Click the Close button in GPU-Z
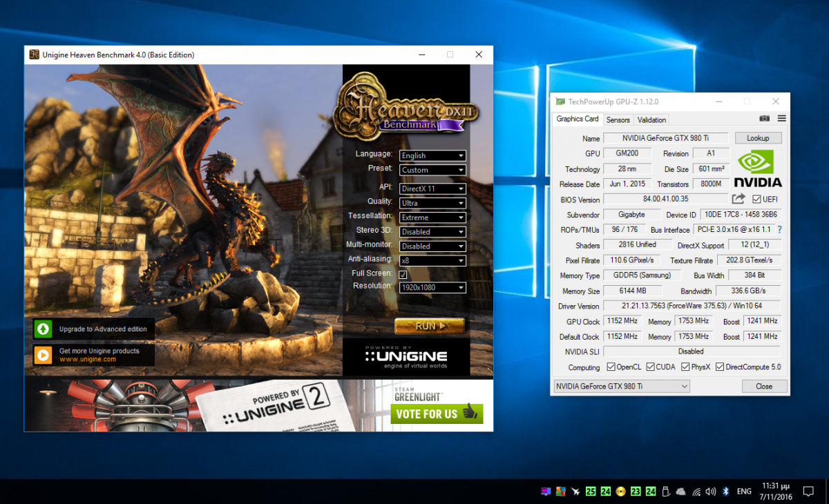The image size is (829, 504). pos(764,386)
